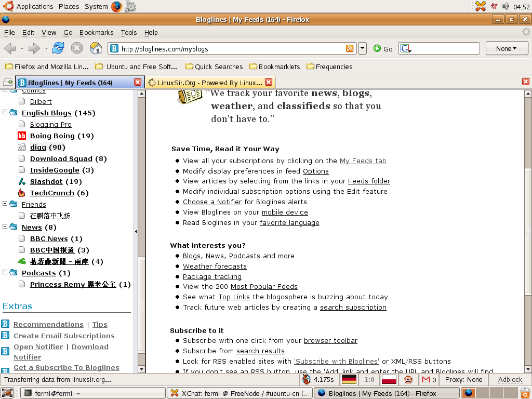Close the Bloglines My Feeds tab
The width and height of the screenshot is (532, 399).
tap(137, 82)
